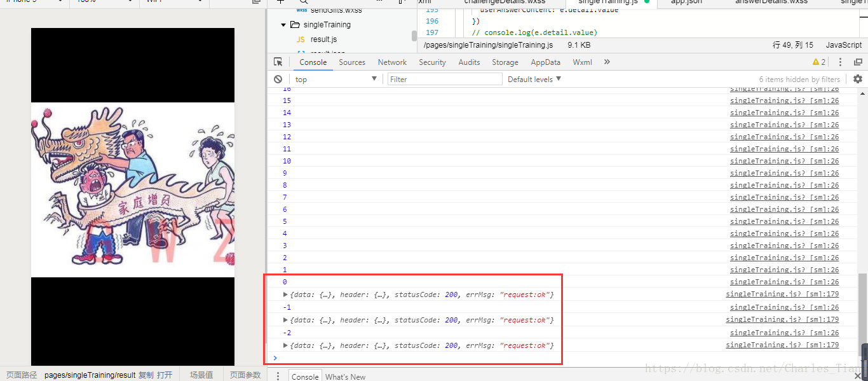Show more DevTools tabs via » chevron

pos(607,62)
